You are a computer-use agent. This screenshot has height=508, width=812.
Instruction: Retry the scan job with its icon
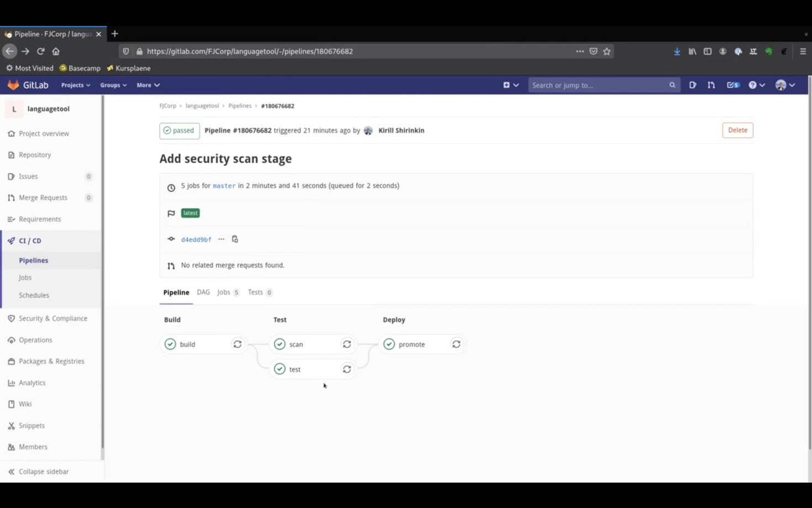(x=347, y=344)
